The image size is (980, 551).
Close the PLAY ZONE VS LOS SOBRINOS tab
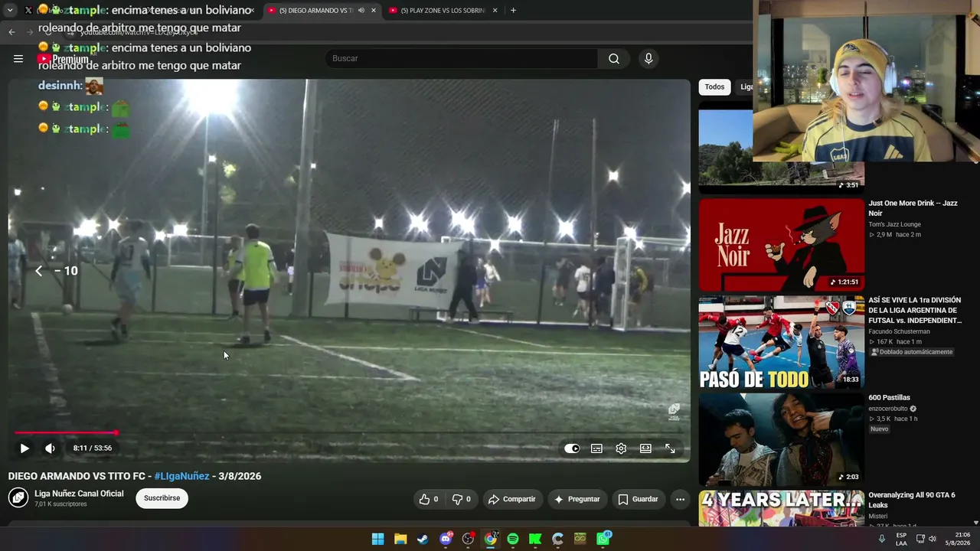pyautogui.click(x=495, y=11)
